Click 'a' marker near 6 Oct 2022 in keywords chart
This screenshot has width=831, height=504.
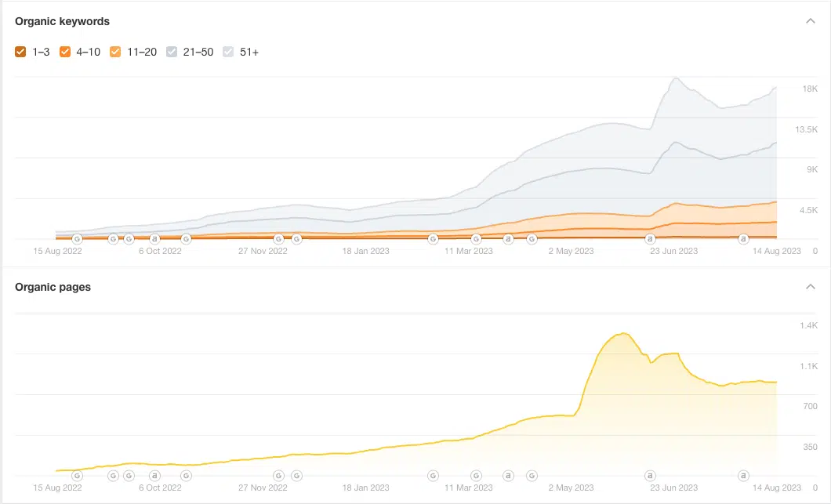[x=154, y=238]
